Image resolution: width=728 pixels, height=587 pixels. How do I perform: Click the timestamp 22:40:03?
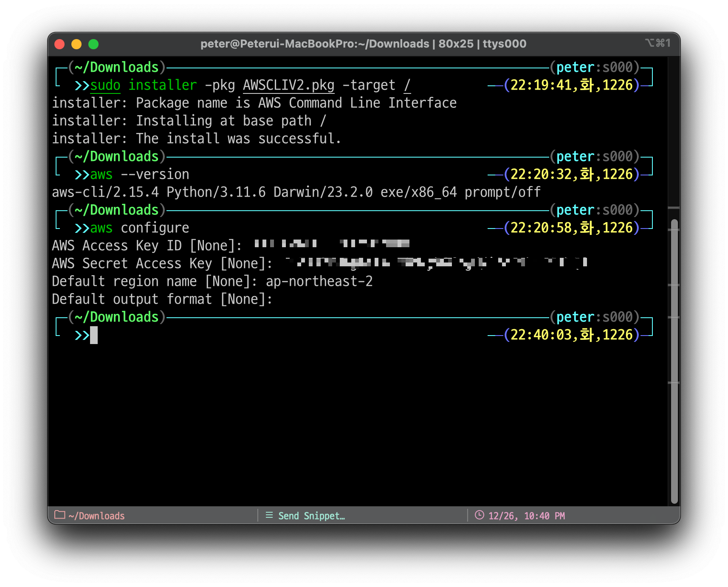(541, 335)
